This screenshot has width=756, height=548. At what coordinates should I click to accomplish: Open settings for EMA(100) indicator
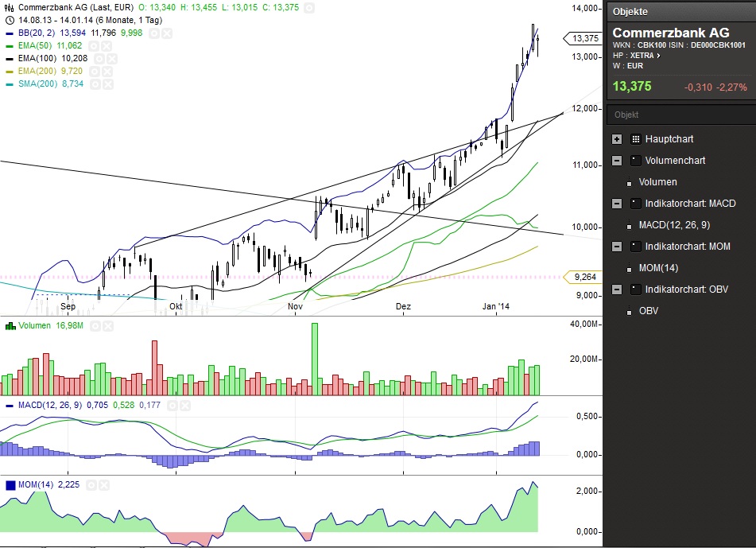pyautogui.click(x=99, y=58)
